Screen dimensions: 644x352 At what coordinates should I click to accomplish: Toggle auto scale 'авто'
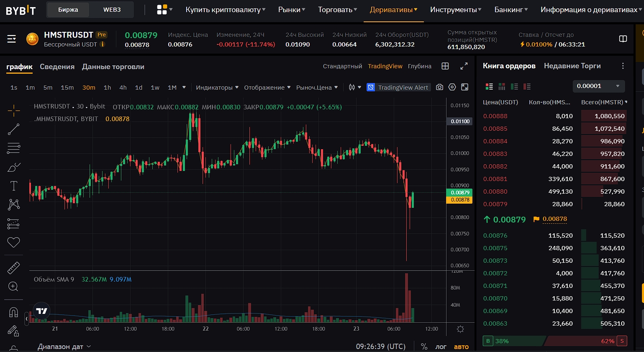coord(461,347)
